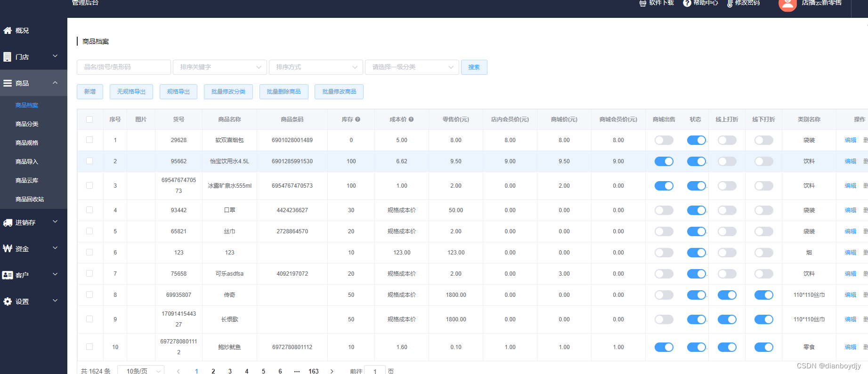Click 帮助中心 text in header
868x374 pixels.
coord(706,3)
